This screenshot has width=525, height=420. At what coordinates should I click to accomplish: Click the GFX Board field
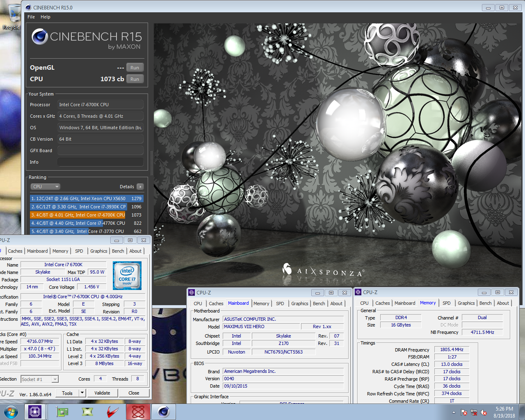tap(100, 151)
